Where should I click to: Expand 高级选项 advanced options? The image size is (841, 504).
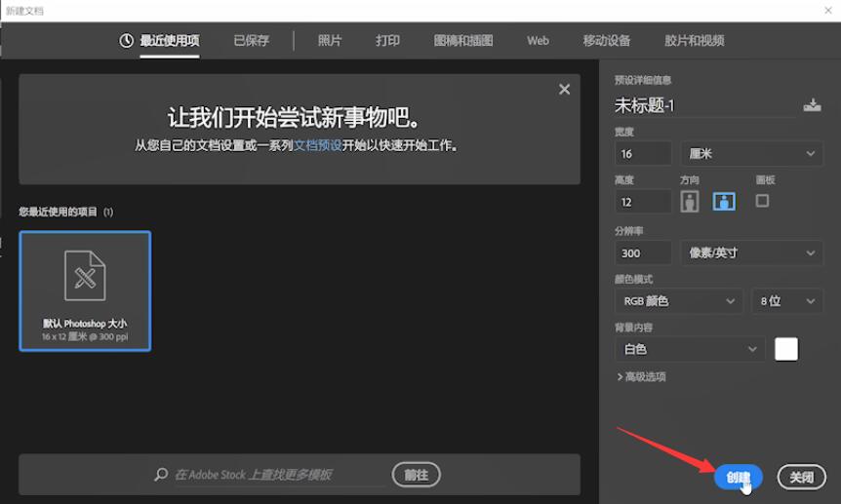641,377
